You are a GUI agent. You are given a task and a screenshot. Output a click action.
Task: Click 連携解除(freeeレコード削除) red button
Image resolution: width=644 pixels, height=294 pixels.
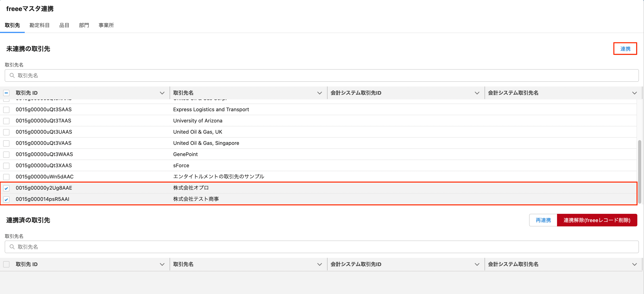[x=597, y=220]
